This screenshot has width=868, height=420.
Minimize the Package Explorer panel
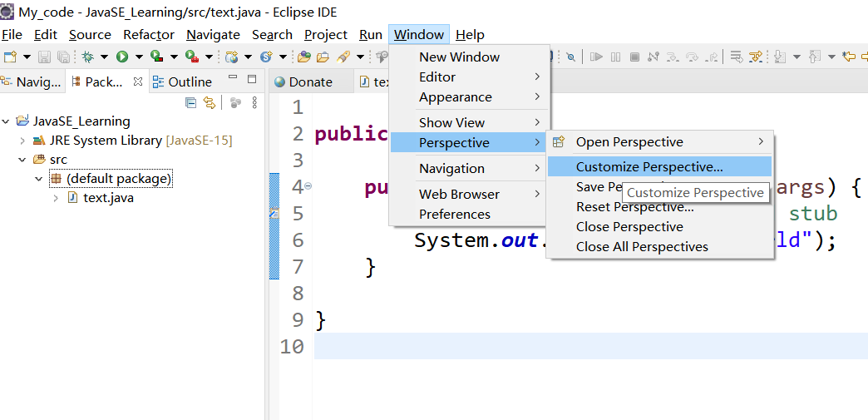[233, 77]
